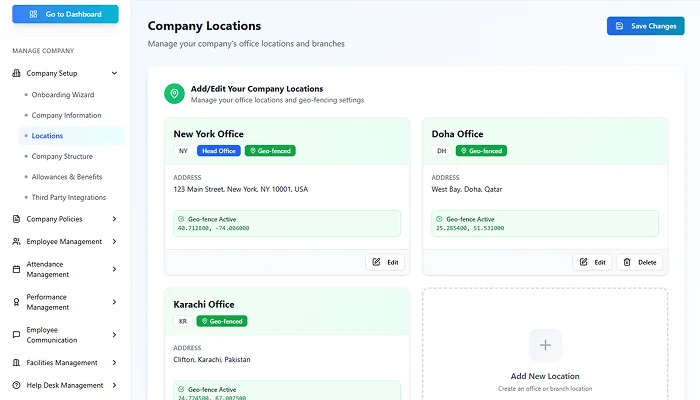
Task: Expand the Company Policies menu
Action: tap(115, 219)
